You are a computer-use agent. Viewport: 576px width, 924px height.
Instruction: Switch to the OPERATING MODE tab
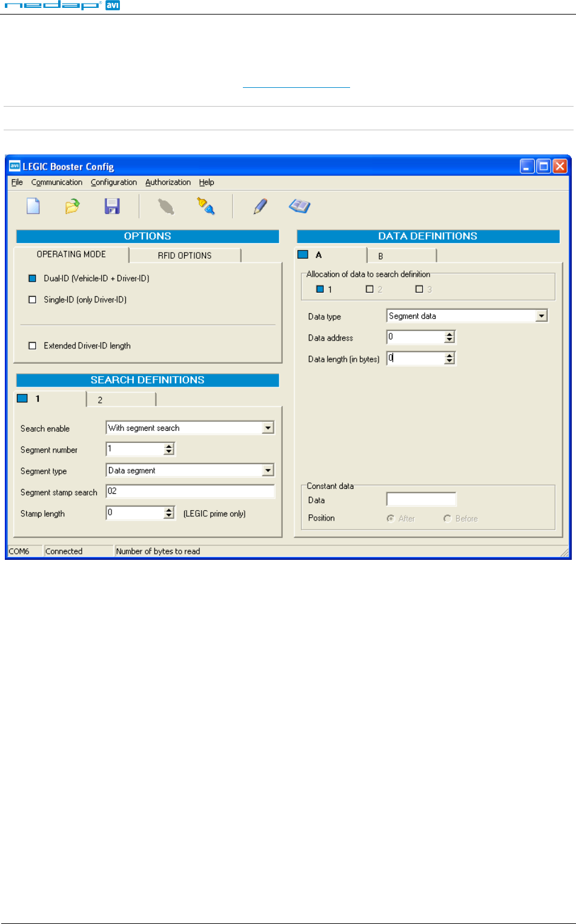(x=71, y=254)
